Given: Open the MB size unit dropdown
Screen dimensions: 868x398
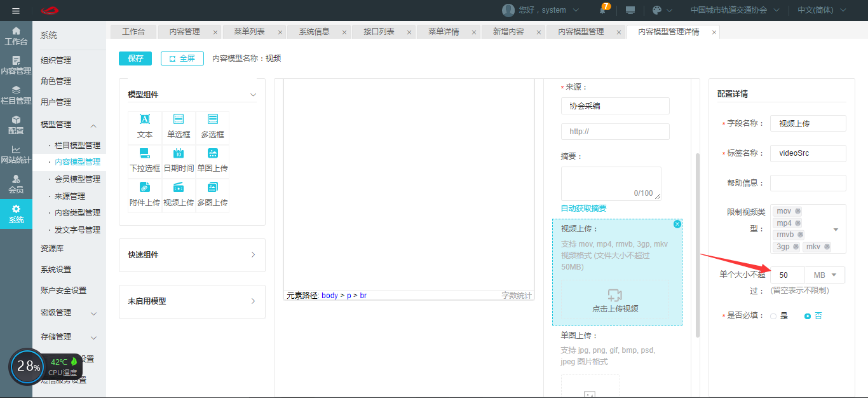Looking at the screenshot, I should tap(825, 275).
